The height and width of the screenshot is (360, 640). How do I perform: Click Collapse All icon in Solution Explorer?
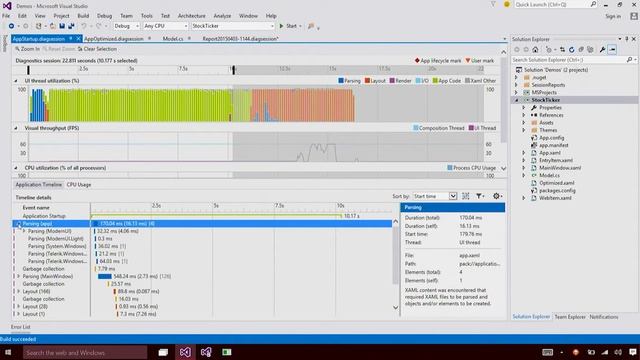581,49
